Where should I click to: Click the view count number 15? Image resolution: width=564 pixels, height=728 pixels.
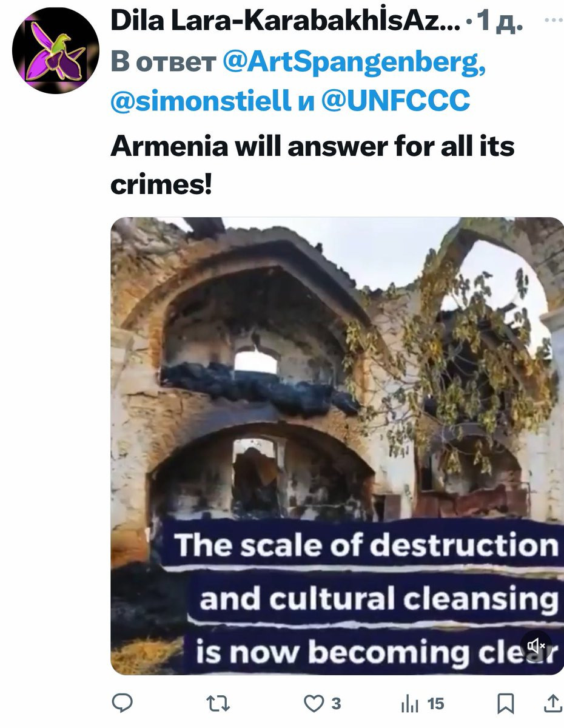(435, 704)
